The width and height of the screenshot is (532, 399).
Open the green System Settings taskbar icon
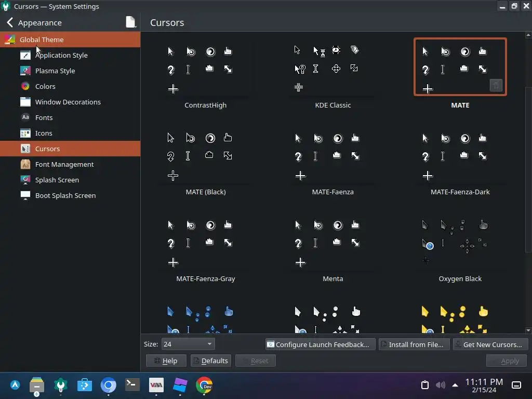[x=61, y=385]
